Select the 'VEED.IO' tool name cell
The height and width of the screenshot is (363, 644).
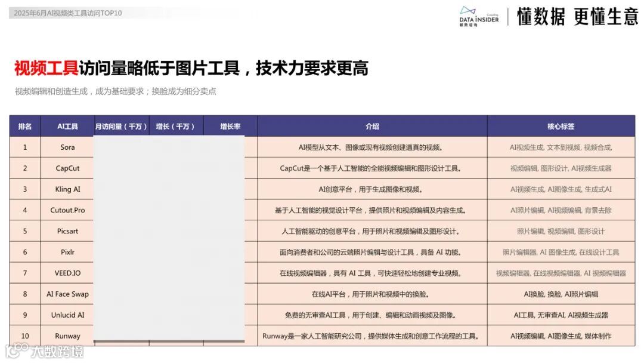tap(67, 273)
